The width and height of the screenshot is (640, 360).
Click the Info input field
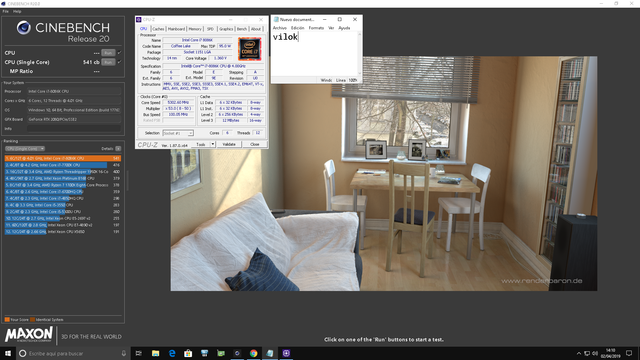pos(74,129)
